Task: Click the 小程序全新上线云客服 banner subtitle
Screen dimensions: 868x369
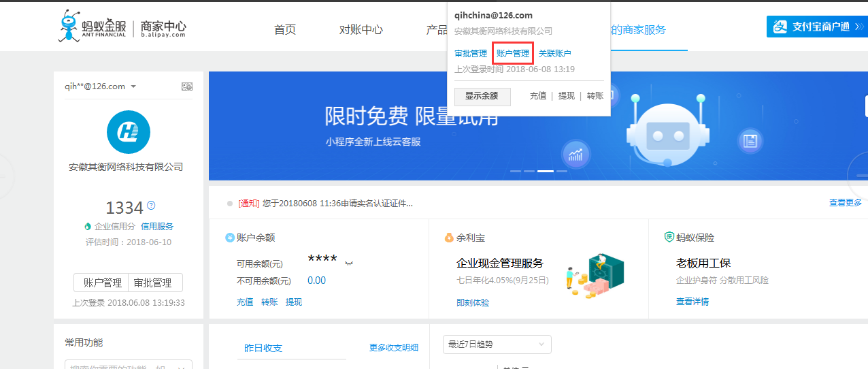Action: coord(373,142)
